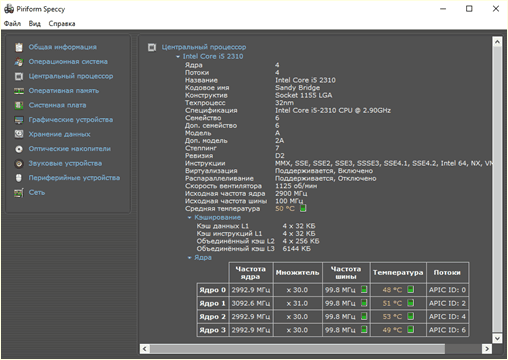This screenshot has width=508, height=360.
Task: Click the horizontal scrollbar left arrow
Action: [145, 349]
